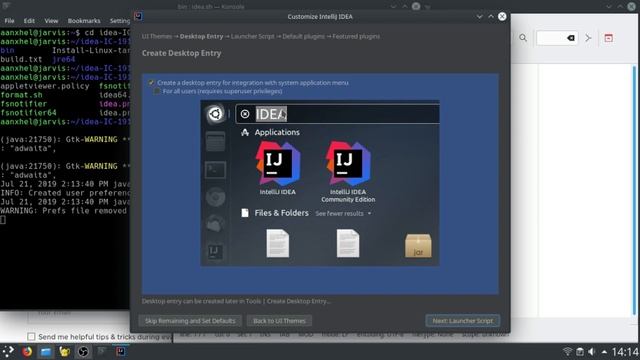Click appletviewer.policy in the terminal output
640x360 pixels.
point(44,86)
